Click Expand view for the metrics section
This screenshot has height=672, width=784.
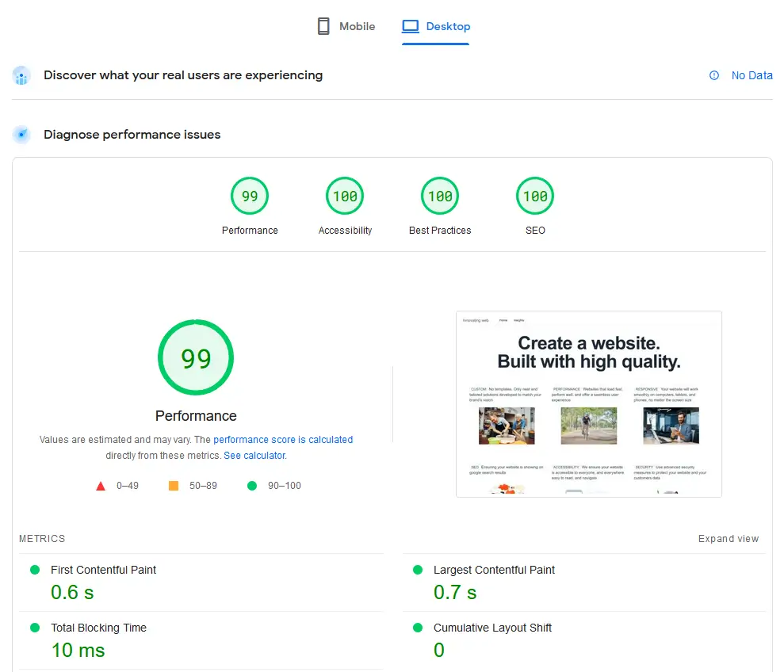728,538
